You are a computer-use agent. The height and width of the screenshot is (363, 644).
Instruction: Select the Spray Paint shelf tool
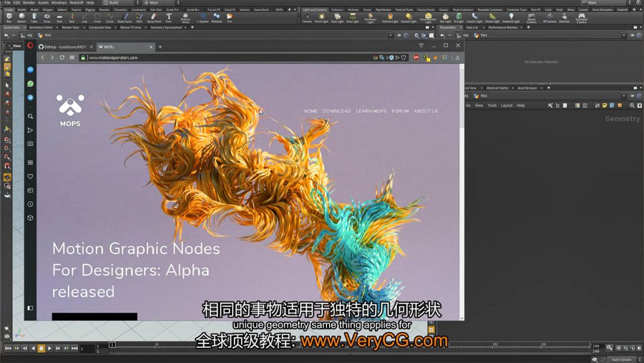click(x=154, y=18)
